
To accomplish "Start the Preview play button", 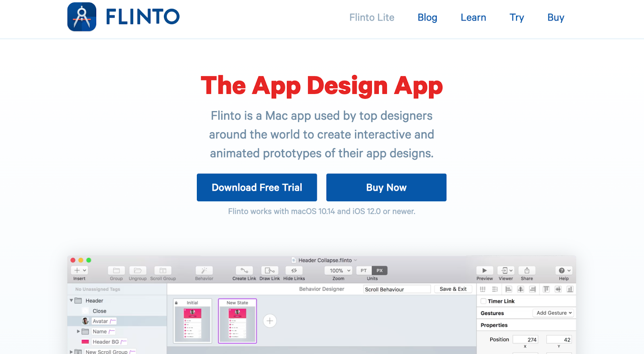I will pos(485,270).
